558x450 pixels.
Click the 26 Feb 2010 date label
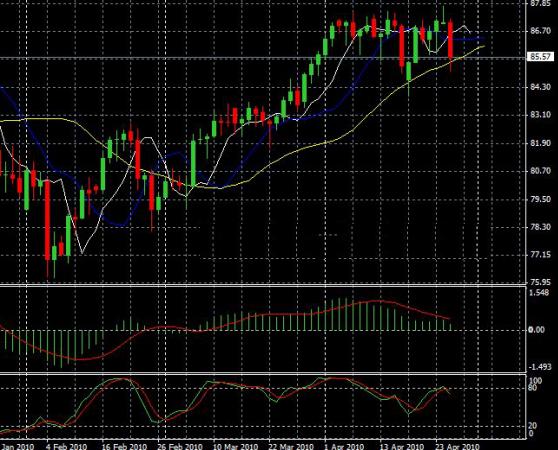(180, 446)
